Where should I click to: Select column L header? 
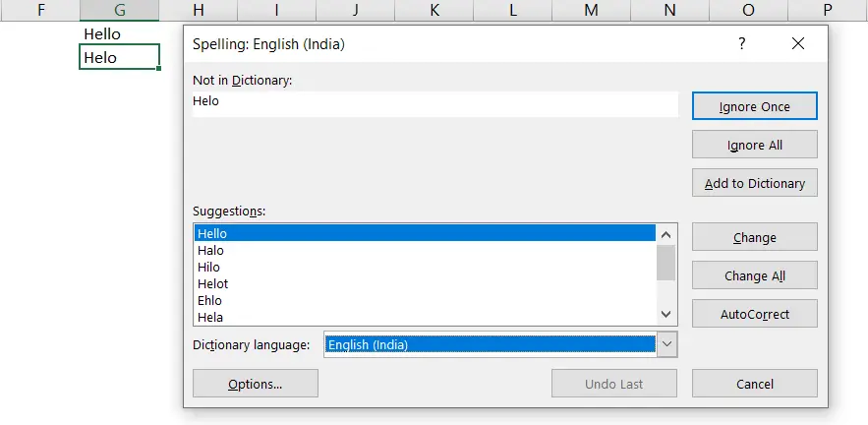click(512, 10)
